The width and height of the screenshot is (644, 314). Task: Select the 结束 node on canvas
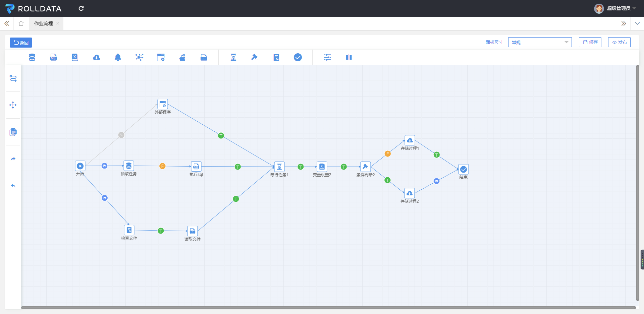pos(464,169)
